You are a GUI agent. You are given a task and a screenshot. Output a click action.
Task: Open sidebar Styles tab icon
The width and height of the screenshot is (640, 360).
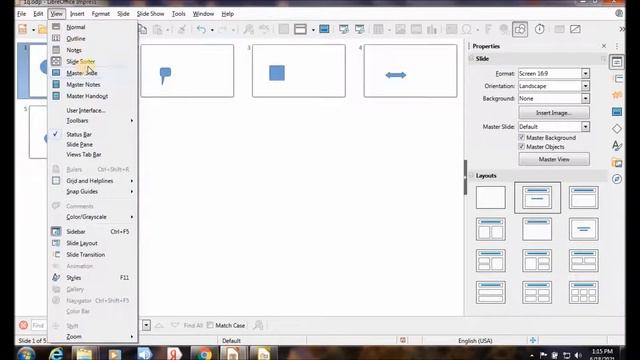pos(617,146)
